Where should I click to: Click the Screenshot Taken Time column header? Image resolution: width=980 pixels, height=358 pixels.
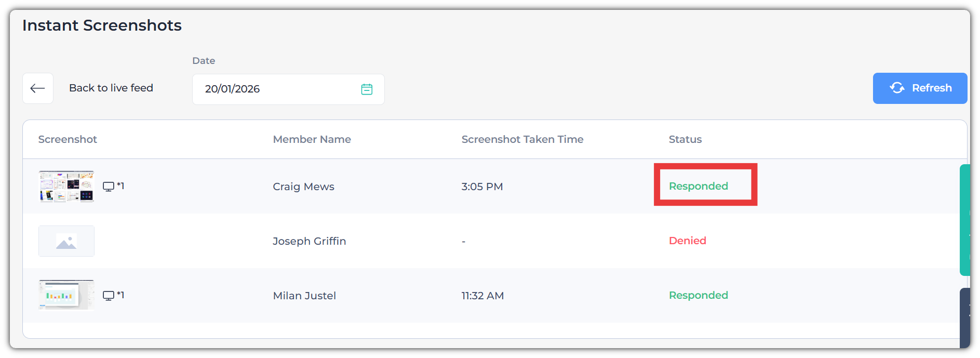click(522, 139)
